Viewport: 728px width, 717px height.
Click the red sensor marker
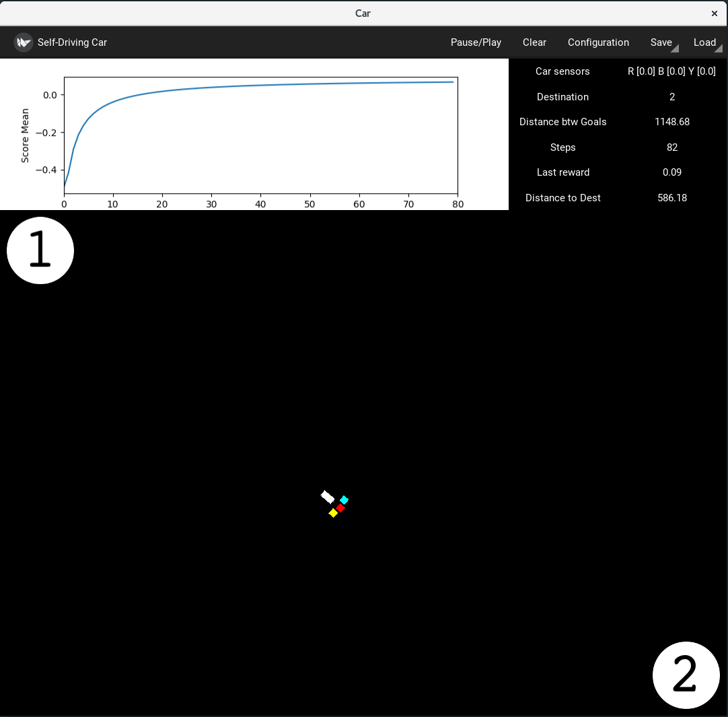(340, 508)
